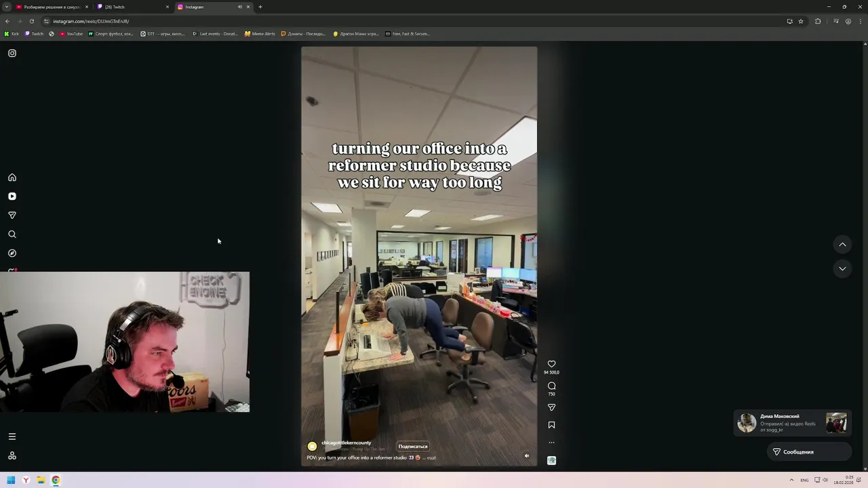
Task: Open the browser extensions menu
Action: click(818, 21)
